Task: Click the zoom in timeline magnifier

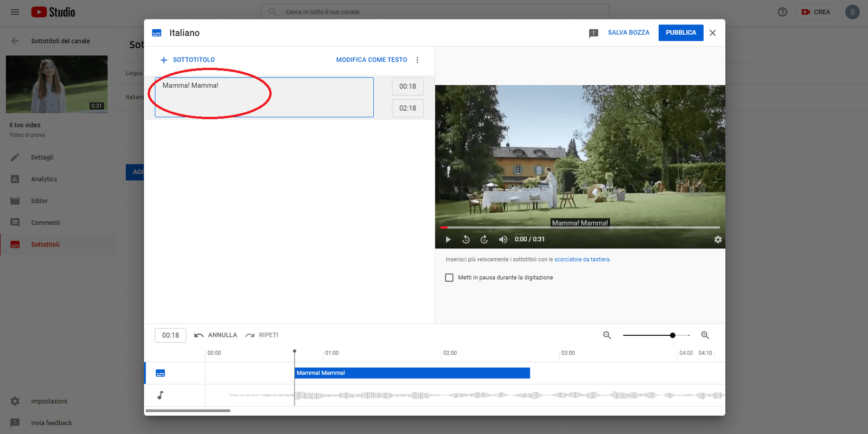Action: tap(705, 335)
